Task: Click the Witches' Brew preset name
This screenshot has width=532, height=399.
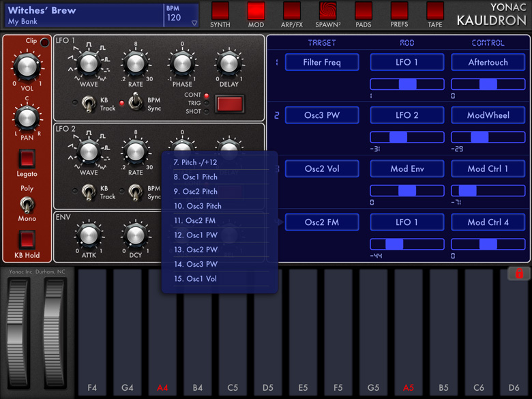Action: coord(42,10)
